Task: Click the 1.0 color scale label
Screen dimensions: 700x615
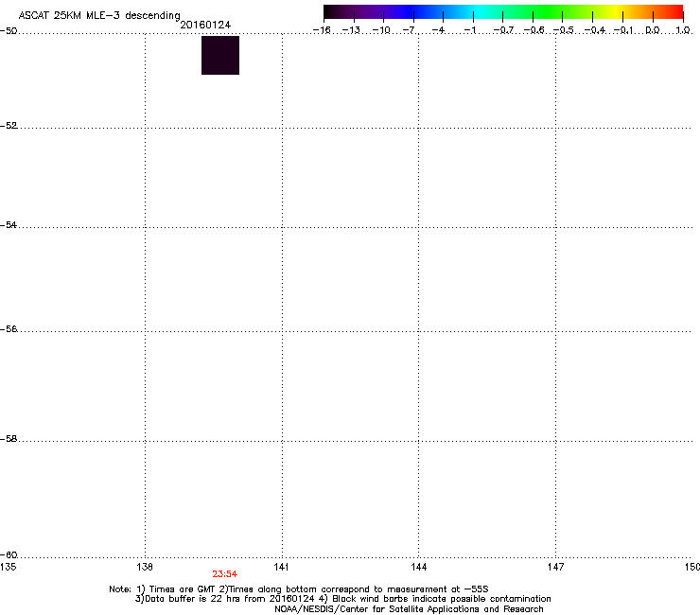Action: click(683, 30)
